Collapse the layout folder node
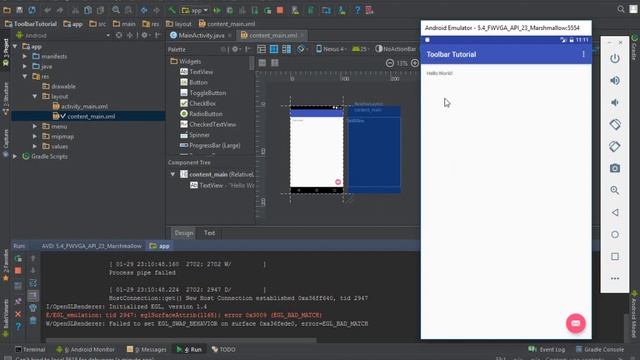This screenshot has height=360, width=640. (35, 96)
